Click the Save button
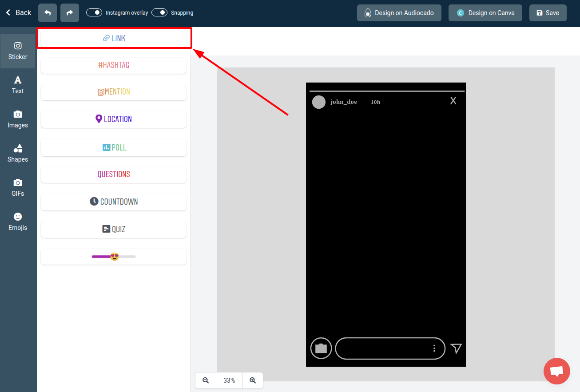Screen dimensions: 580x392 (x=548, y=13)
